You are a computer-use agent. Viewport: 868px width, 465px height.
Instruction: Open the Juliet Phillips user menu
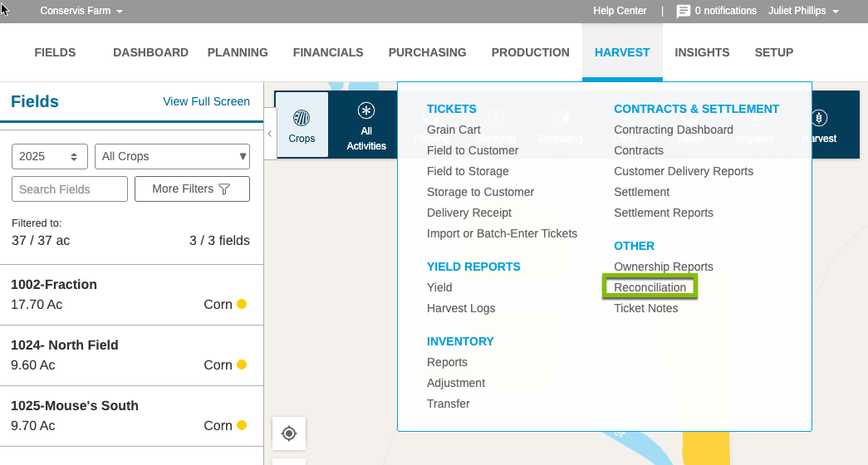click(x=803, y=12)
